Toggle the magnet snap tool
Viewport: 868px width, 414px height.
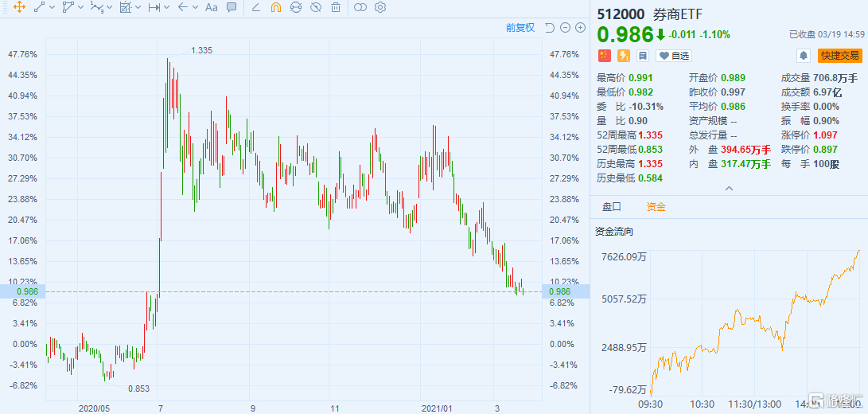point(276,8)
